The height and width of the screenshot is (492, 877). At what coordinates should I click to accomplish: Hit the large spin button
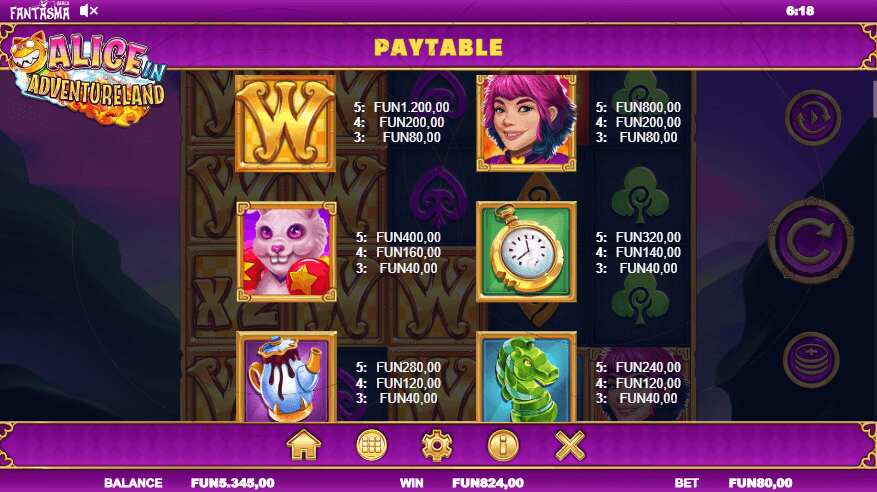click(x=811, y=240)
